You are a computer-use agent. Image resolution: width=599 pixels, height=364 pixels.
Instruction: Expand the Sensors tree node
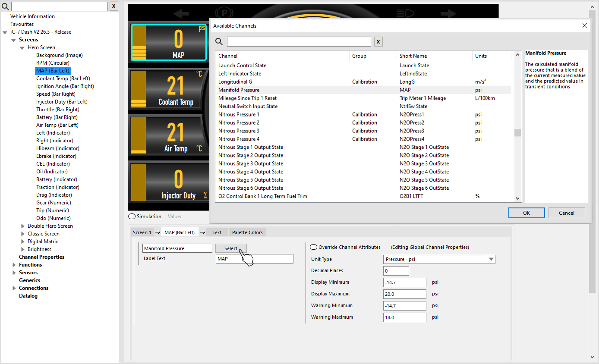[x=14, y=273]
